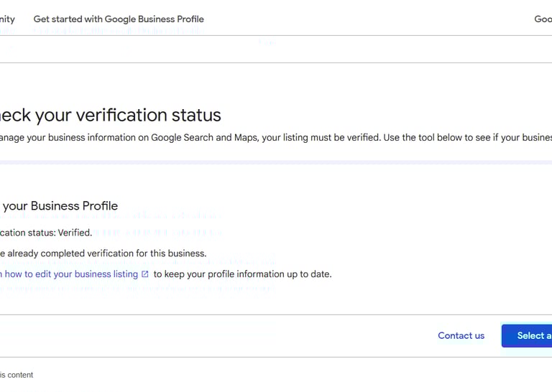Open the "Get started with Google Business Profile" tab
The width and height of the screenshot is (552, 392).
pos(119,19)
